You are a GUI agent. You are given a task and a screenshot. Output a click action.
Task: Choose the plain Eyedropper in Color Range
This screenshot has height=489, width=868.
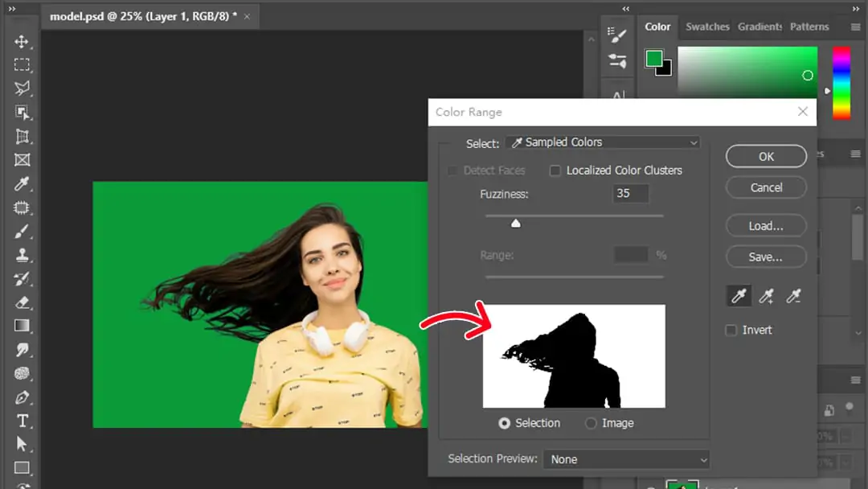coord(739,296)
